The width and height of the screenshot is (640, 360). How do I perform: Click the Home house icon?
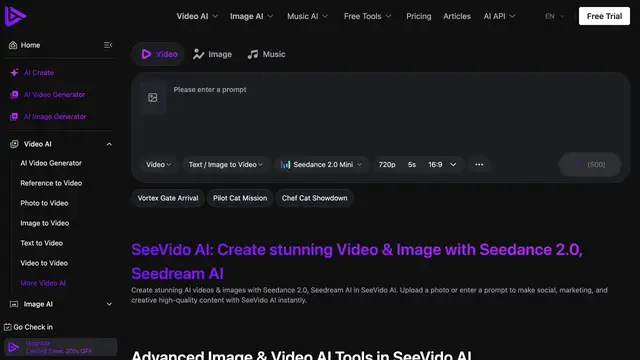(x=13, y=45)
